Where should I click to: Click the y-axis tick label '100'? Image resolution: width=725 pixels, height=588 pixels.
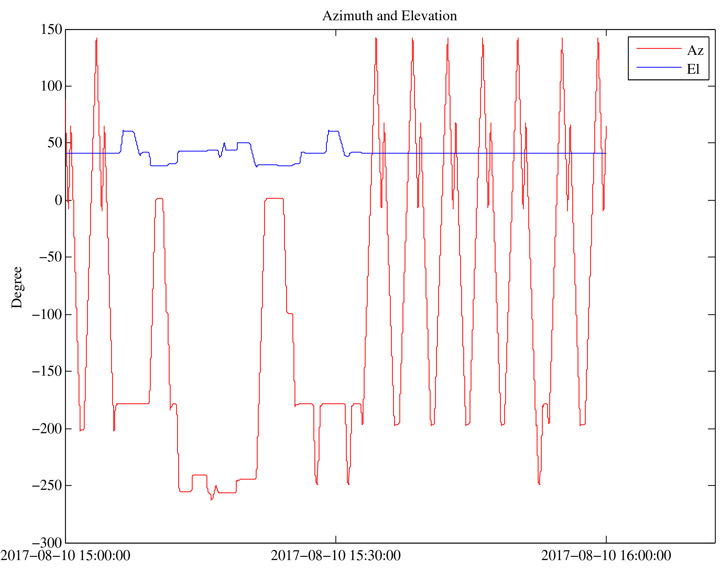[51, 86]
